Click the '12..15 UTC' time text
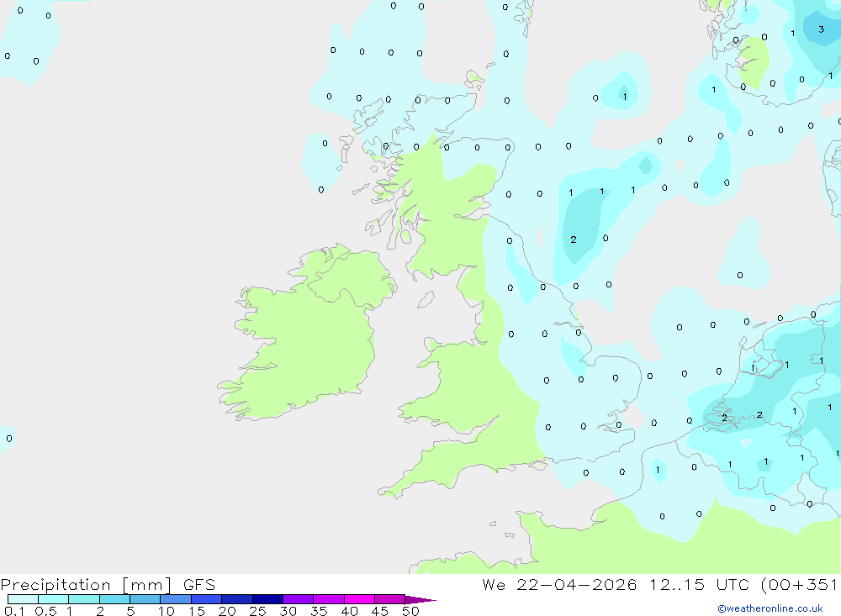This screenshot has width=841, height=616. point(699,584)
